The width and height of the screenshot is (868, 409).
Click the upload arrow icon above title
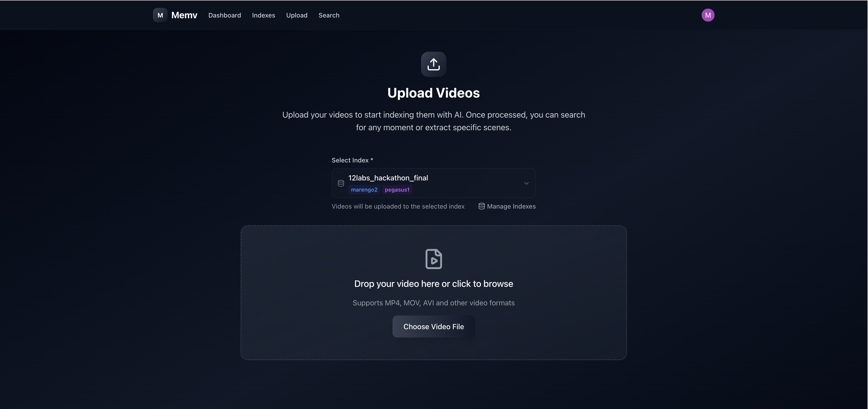[x=433, y=64]
